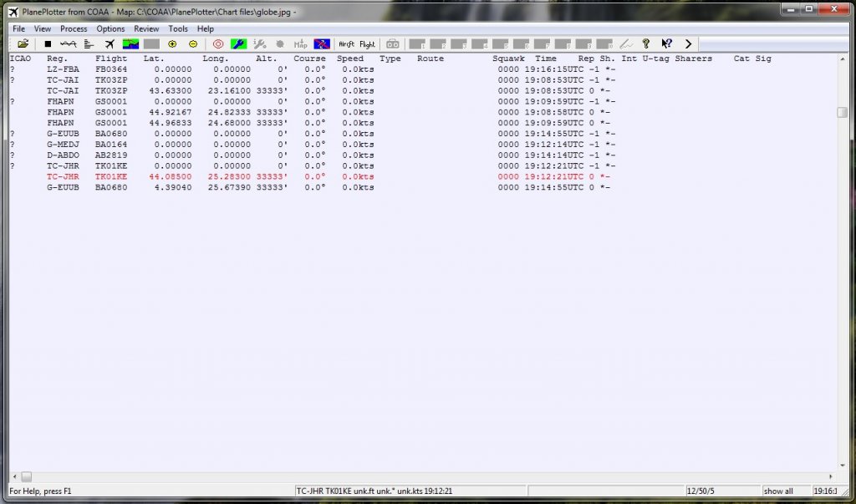Select quick chart slot 1

(x=418, y=43)
